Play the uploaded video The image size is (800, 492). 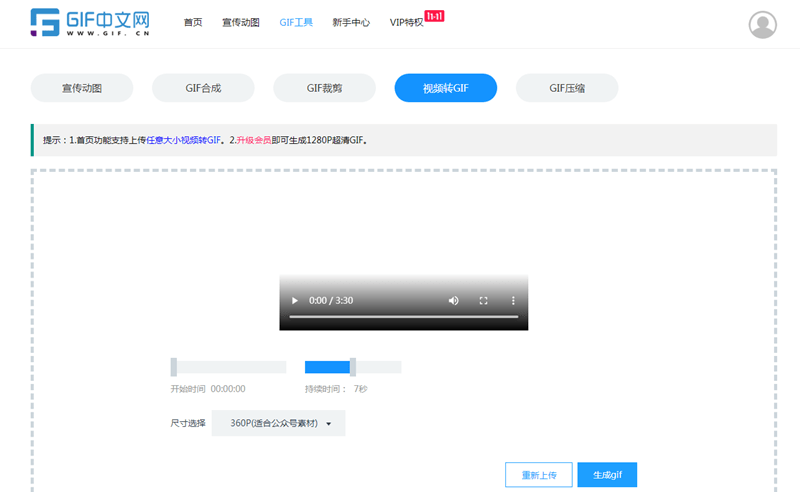point(294,300)
